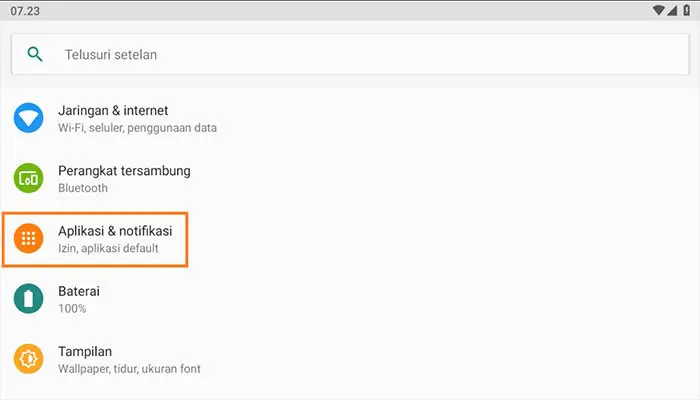Tap the orange apps grid icon
Image resolution: width=700 pixels, height=400 pixels.
click(x=28, y=238)
